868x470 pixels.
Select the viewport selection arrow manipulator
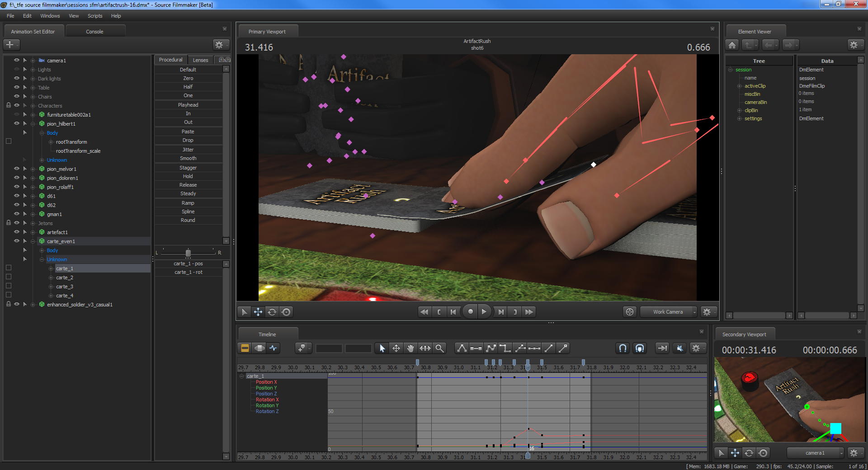tap(244, 312)
